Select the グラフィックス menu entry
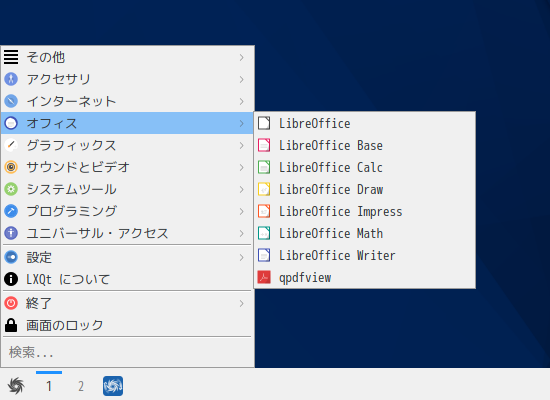 coord(127,145)
